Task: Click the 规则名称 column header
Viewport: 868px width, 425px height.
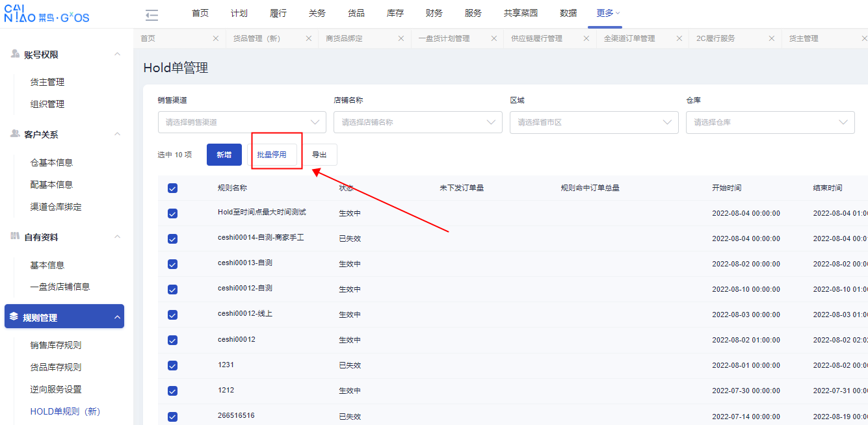Action: click(232, 188)
